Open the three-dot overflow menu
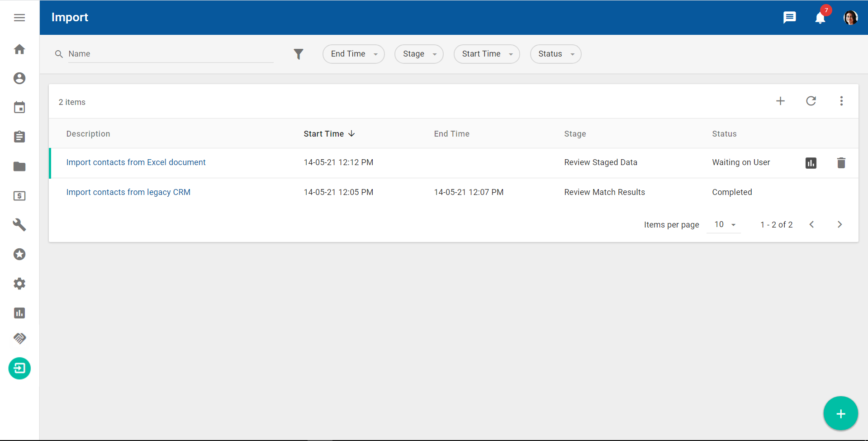This screenshot has width=868, height=441. point(841,101)
